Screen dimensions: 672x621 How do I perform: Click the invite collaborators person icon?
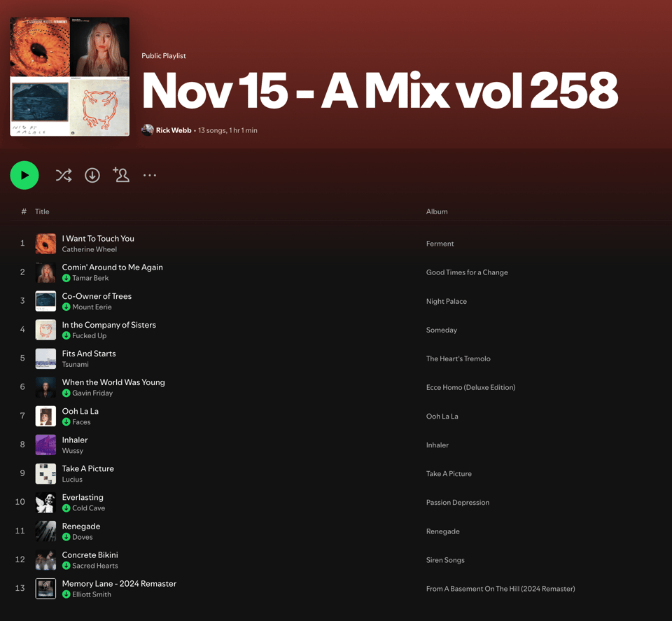pos(121,175)
